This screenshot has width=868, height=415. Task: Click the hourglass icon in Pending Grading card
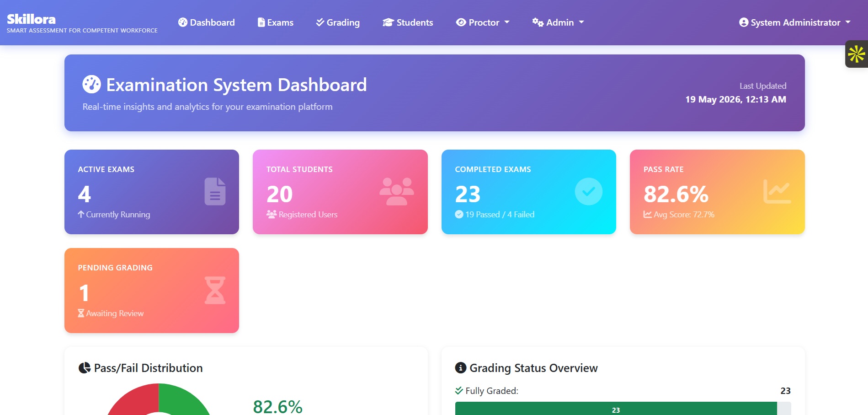pos(215,290)
